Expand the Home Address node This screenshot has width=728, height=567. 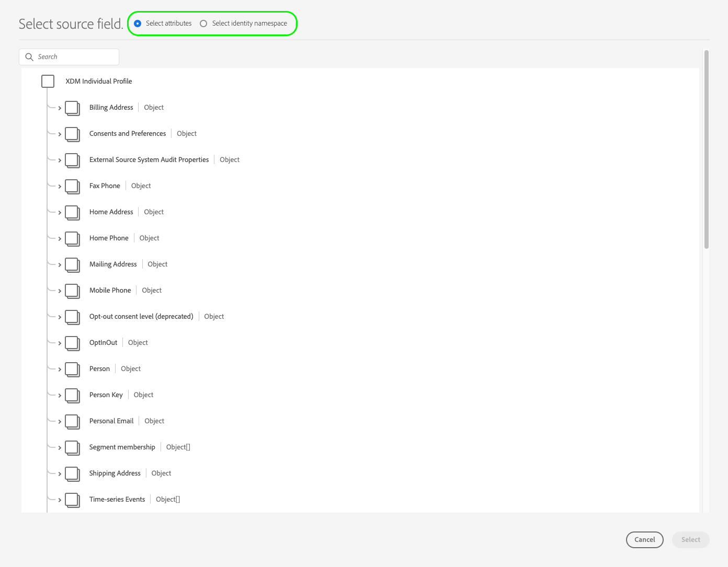tap(60, 213)
